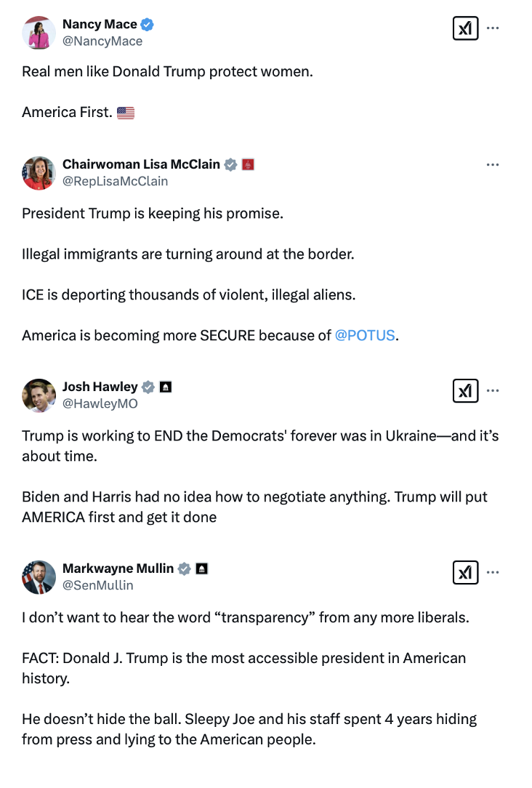Open more options menu on Nancy Mace's post
The image size is (532, 788).
click(493, 28)
